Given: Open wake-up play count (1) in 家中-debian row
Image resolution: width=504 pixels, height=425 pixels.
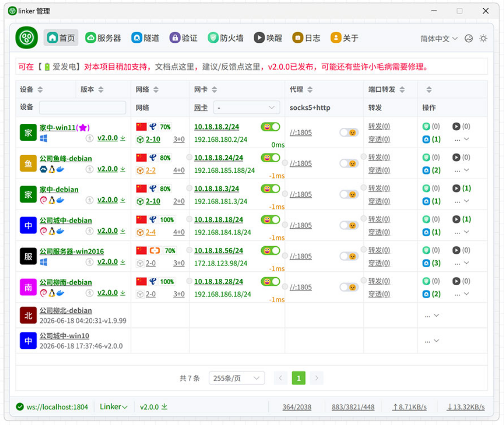Looking at the screenshot, I should click(x=462, y=188).
